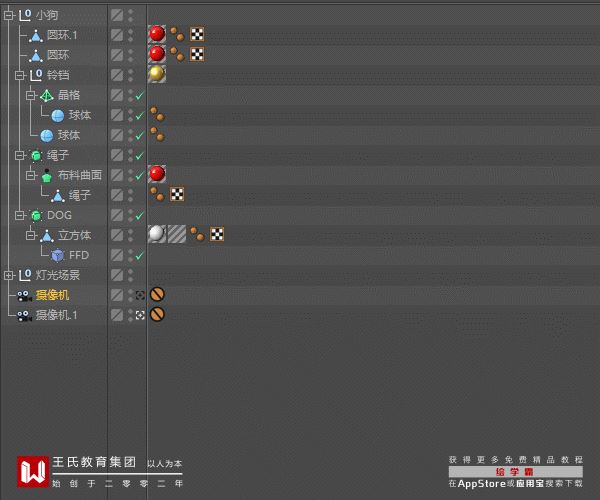600x500 pixels.
Task: Click layer swatch for 摄像机 row
Action: (x=117, y=295)
